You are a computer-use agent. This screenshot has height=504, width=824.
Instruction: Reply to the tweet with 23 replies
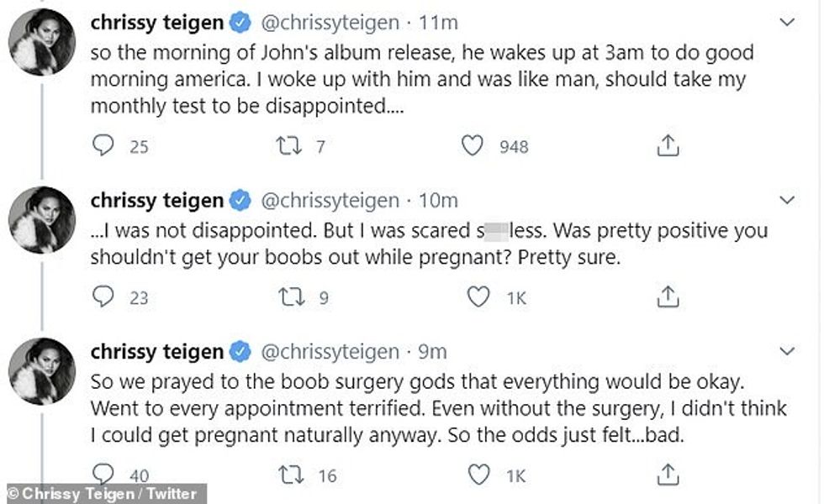coord(103,297)
